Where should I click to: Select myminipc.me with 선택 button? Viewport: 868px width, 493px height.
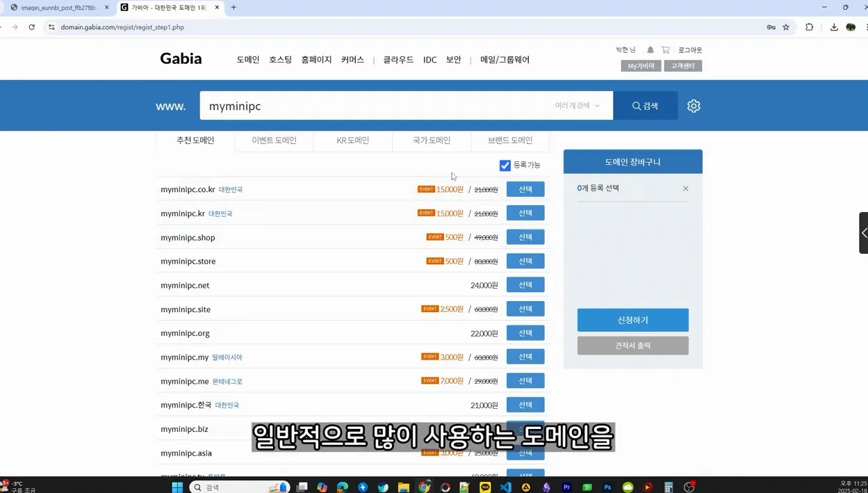coord(525,381)
